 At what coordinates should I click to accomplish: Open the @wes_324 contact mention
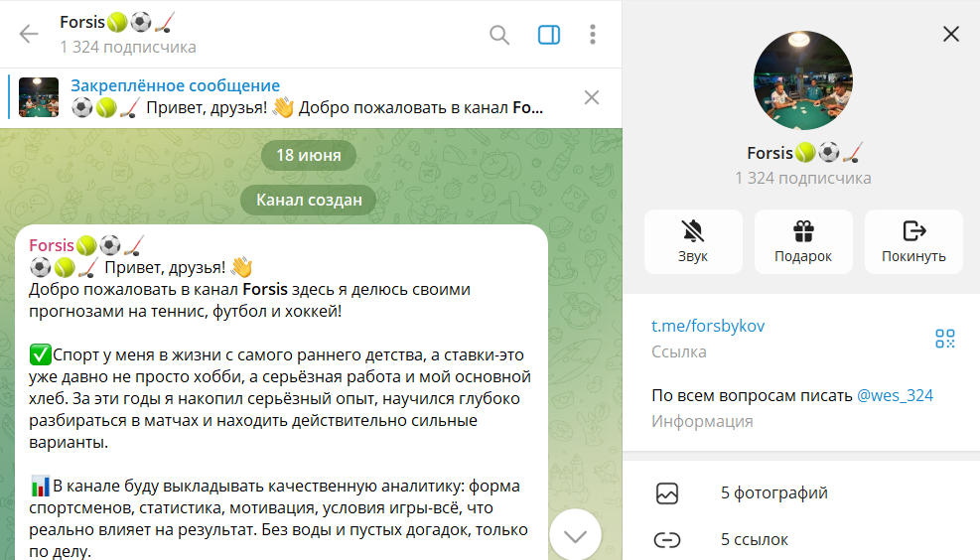[x=895, y=395]
